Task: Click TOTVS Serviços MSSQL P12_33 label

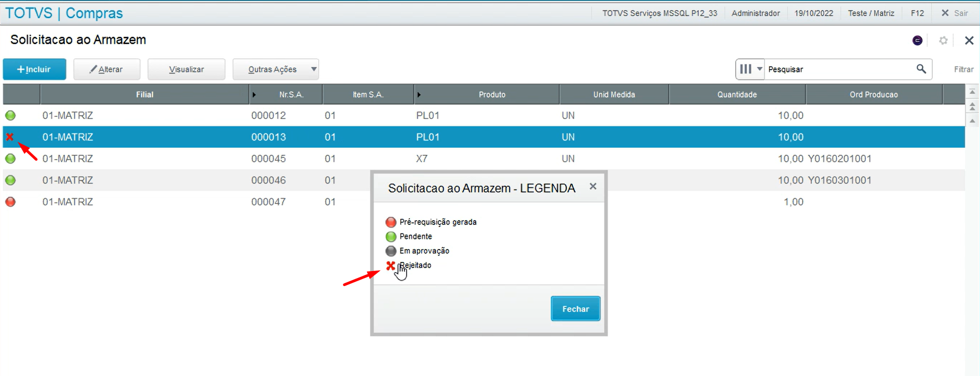Action: click(660, 13)
